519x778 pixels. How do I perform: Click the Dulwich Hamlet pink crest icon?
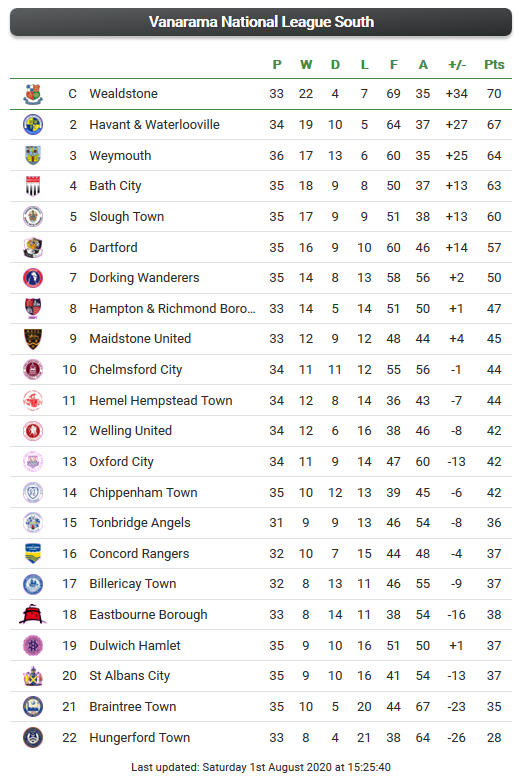point(33,646)
